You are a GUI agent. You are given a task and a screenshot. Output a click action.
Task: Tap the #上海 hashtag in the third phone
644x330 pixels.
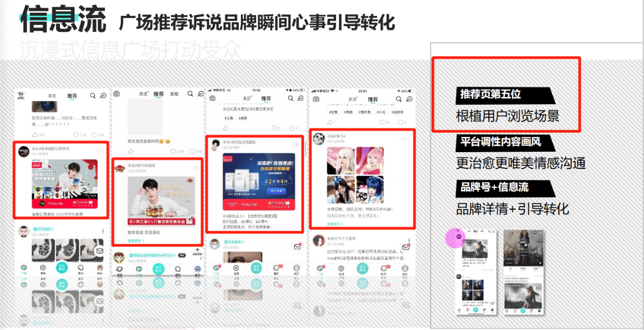point(228,118)
